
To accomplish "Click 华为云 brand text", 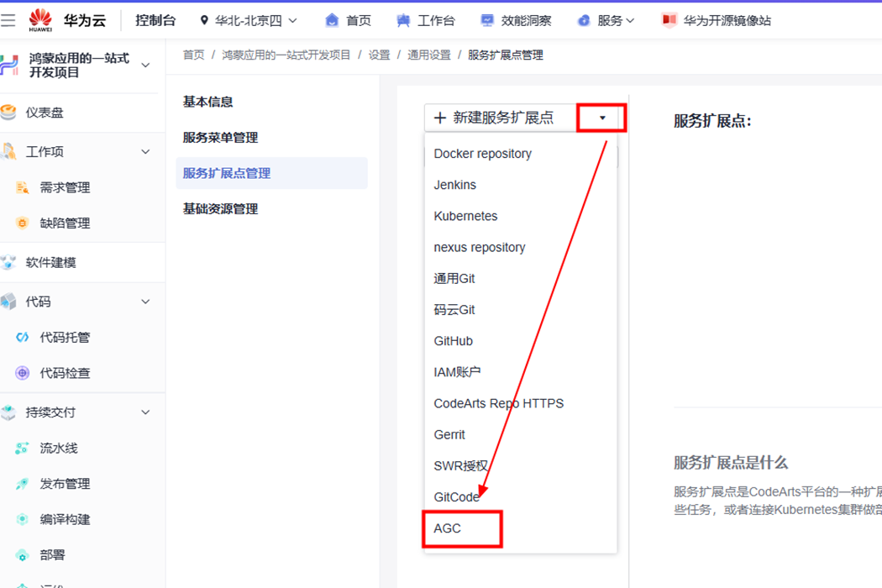I will click(84, 21).
